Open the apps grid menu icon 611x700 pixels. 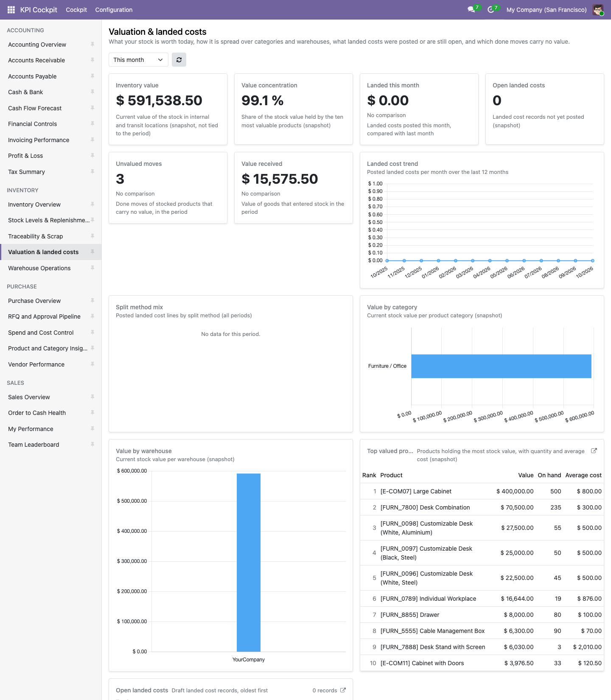click(x=11, y=10)
